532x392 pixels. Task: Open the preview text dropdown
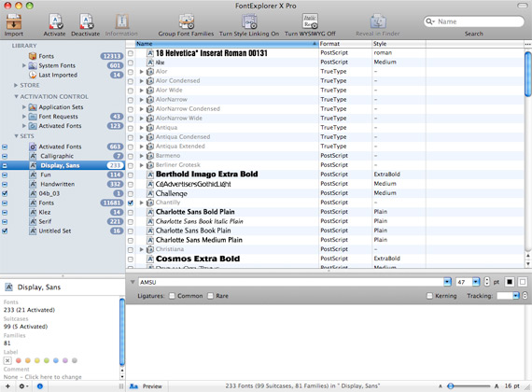click(x=447, y=282)
